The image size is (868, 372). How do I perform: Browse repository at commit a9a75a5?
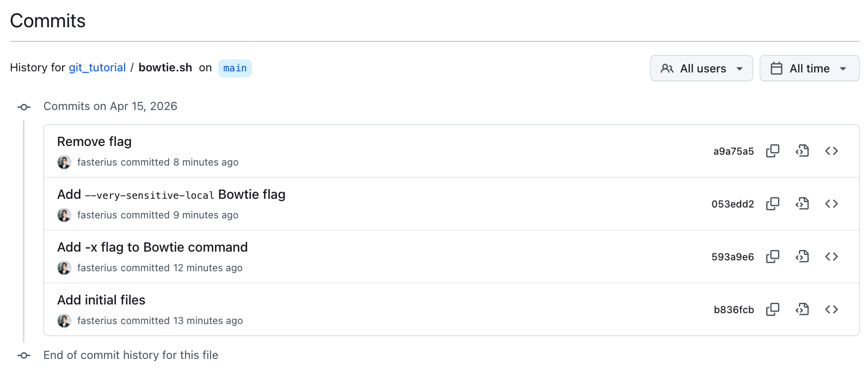coord(832,151)
